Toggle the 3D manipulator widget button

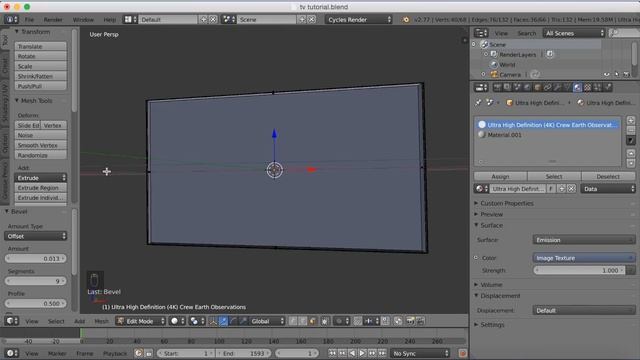213,321
